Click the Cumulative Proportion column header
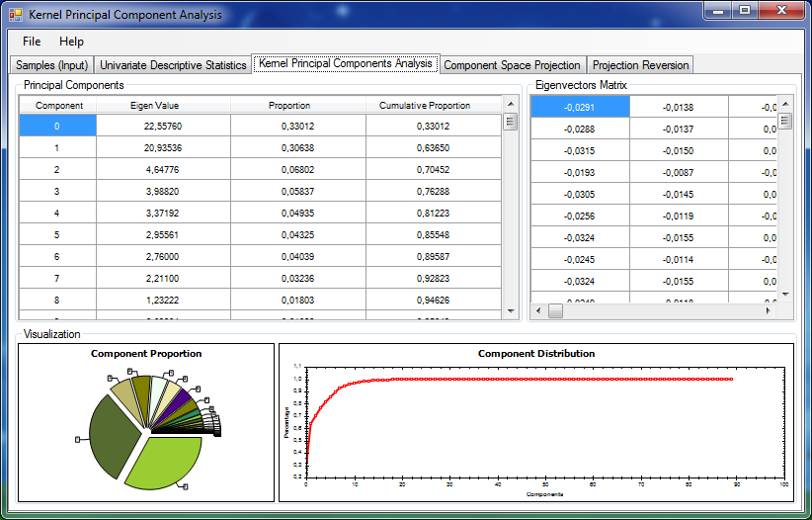 point(425,105)
